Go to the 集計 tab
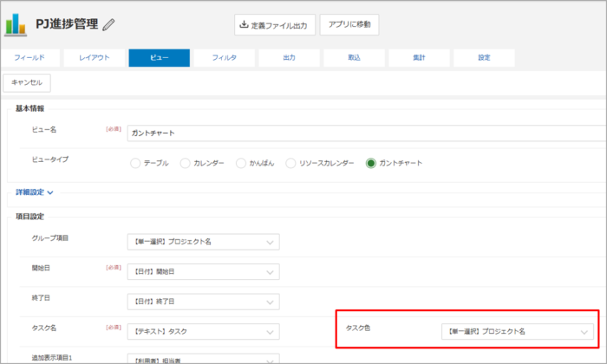 pyautogui.click(x=419, y=58)
